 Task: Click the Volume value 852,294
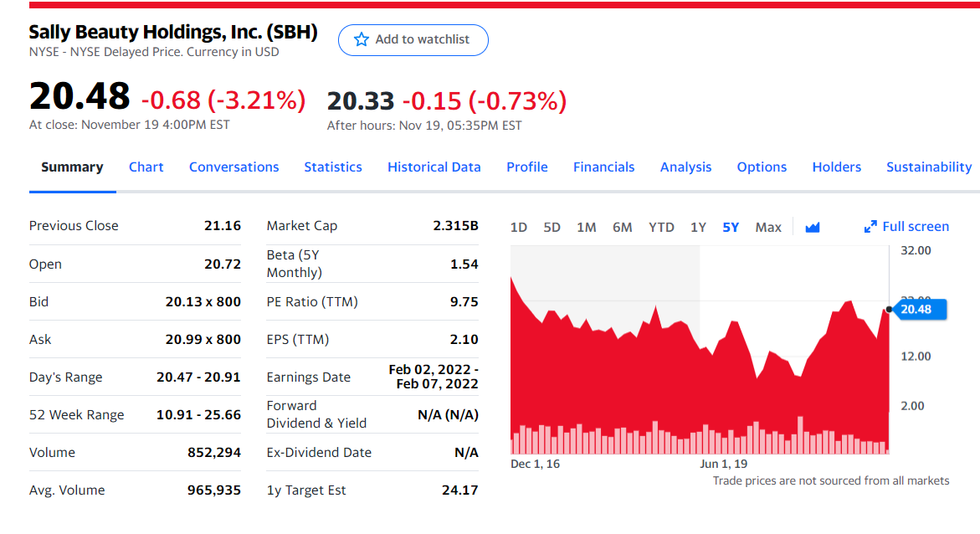pyautogui.click(x=213, y=452)
